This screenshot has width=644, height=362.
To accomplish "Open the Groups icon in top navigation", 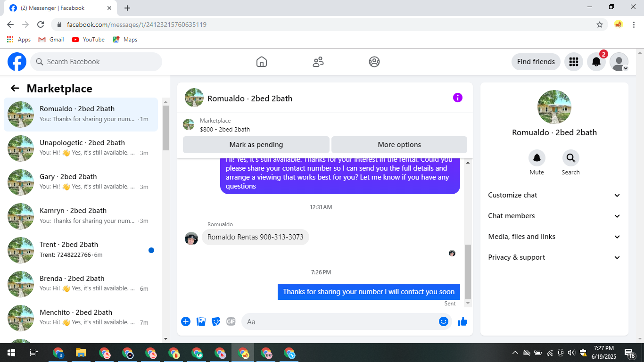I will pyautogui.click(x=374, y=62).
